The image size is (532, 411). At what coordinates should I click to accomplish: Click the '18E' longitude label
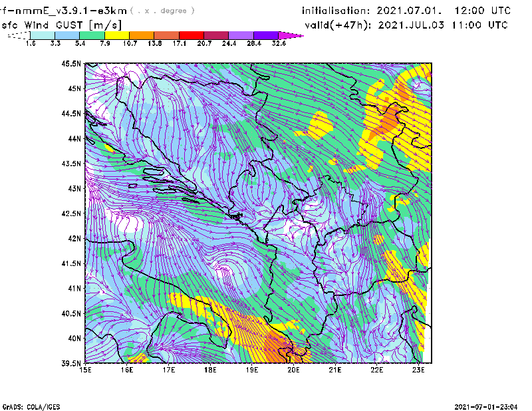pyautogui.click(x=210, y=370)
